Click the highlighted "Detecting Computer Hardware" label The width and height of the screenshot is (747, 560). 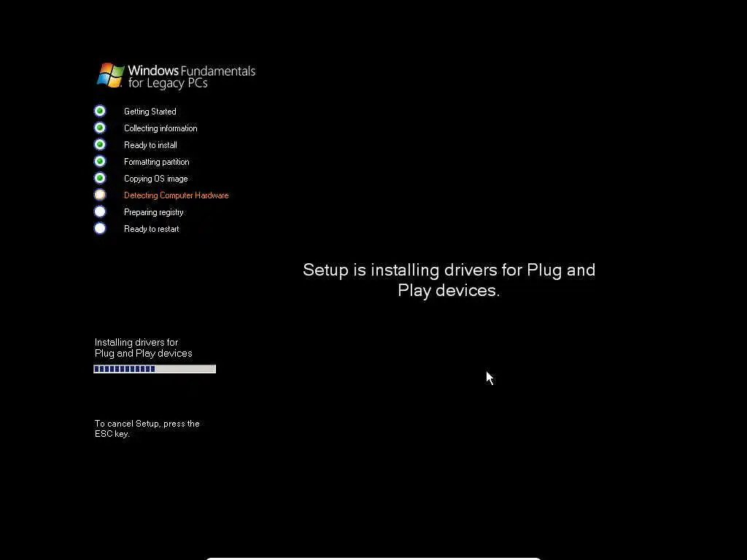[177, 195]
